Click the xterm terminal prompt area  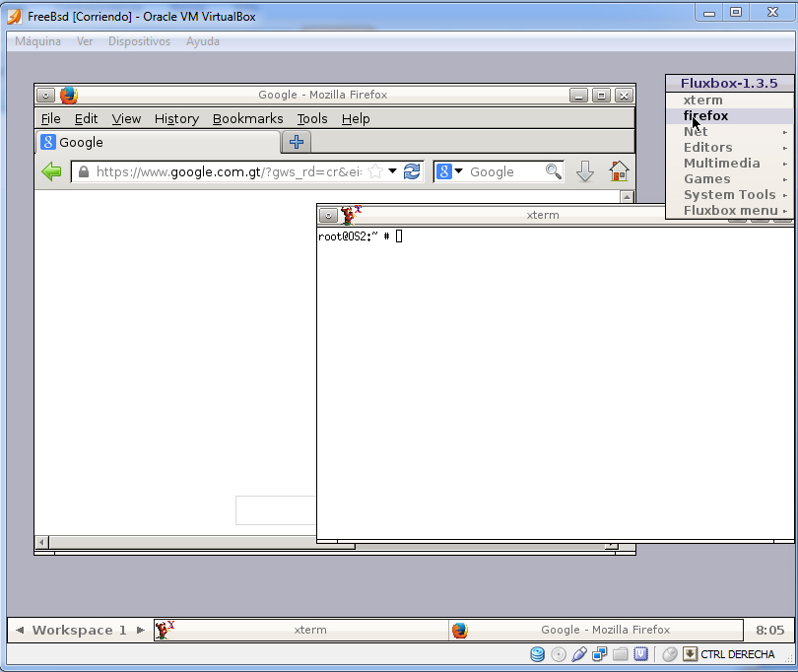pos(555,383)
